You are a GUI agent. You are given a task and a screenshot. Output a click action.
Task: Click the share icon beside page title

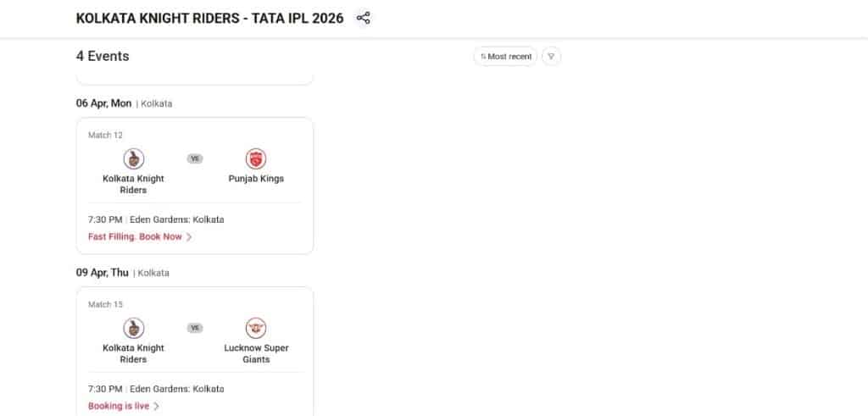pos(363,18)
